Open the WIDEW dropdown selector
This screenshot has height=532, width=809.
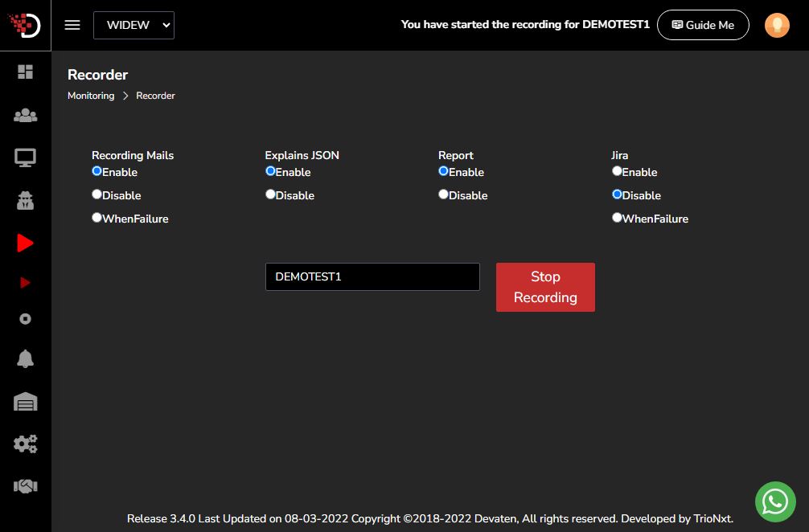point(133,25)
